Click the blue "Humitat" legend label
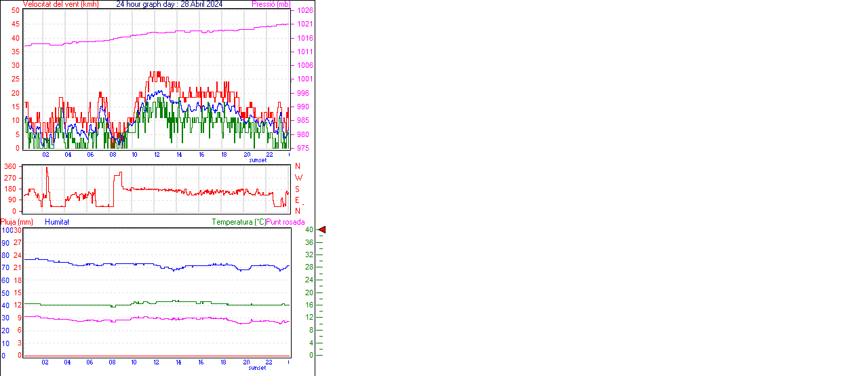868x376 pixels. click(x=57, y=222)
